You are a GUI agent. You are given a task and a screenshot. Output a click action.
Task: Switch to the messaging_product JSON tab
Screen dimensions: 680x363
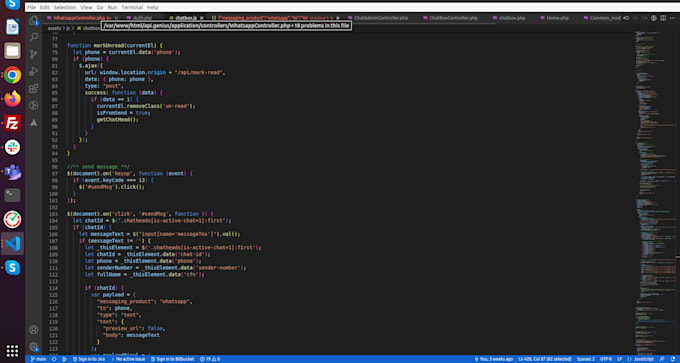pyautogui.click(x=272, y=18)
